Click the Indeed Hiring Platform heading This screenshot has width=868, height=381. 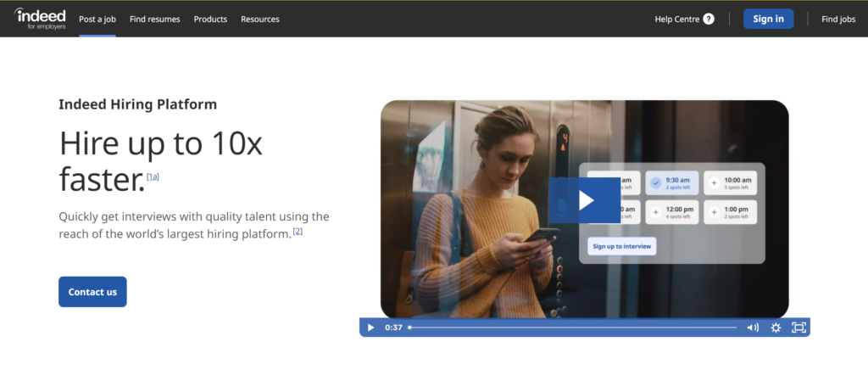click(x=138, y=104)
